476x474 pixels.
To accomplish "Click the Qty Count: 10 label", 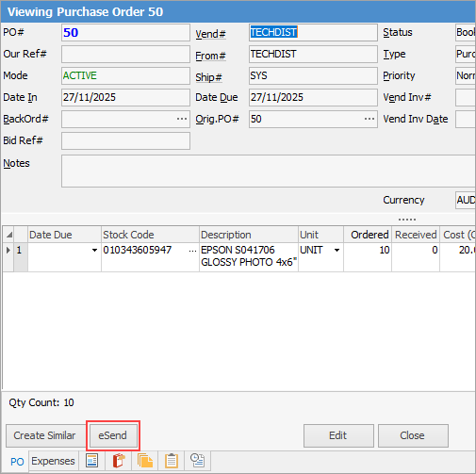I will tap(41, 402).
